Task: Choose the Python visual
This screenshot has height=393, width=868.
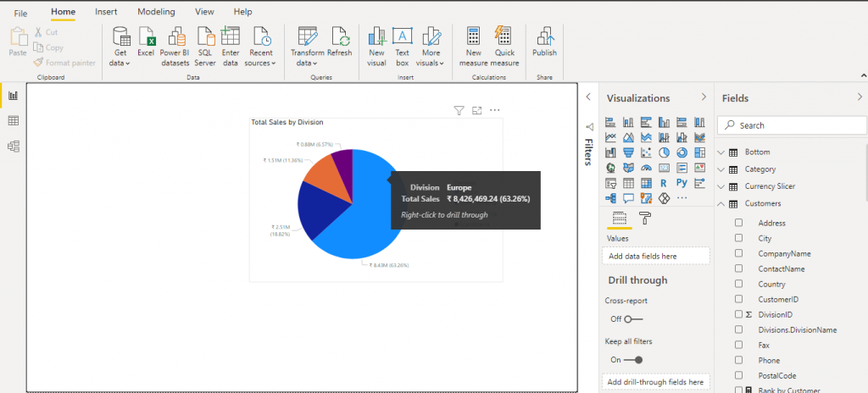Action: pyautogui.click(x=682, y=183)
